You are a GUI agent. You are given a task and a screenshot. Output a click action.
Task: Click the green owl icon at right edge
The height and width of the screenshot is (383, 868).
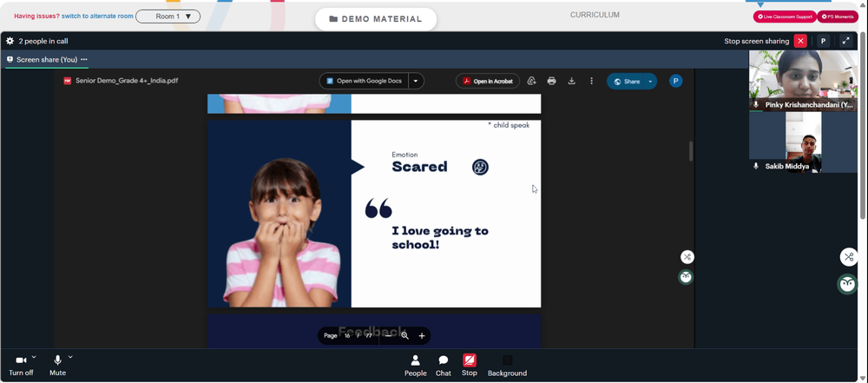click(x=847, y=284)
